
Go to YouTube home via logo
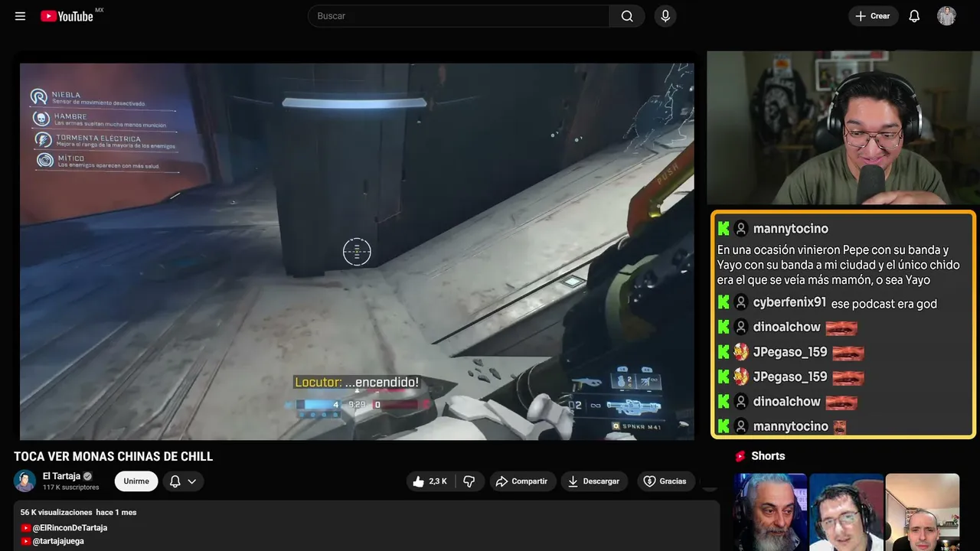tap(67, 16)
